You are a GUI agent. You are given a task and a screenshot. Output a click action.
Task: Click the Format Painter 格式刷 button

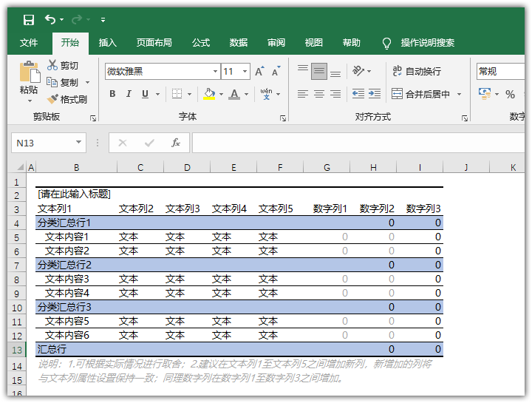66,99
